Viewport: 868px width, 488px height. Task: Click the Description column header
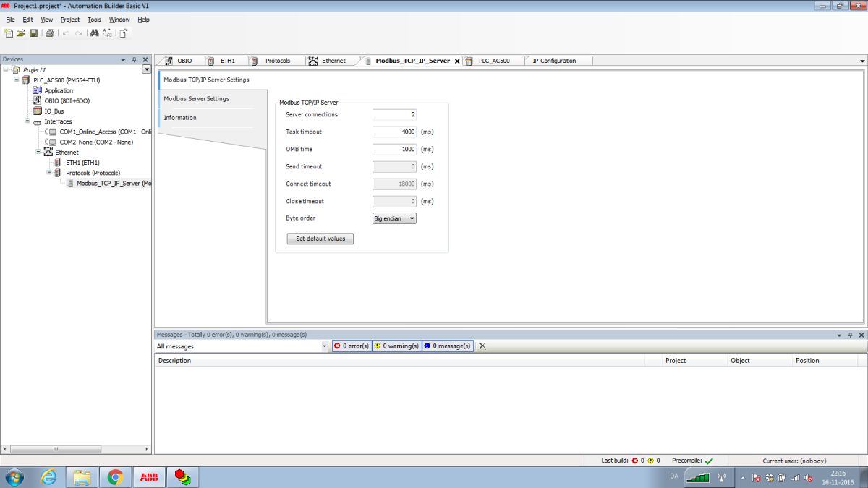(x=174, y=360)
